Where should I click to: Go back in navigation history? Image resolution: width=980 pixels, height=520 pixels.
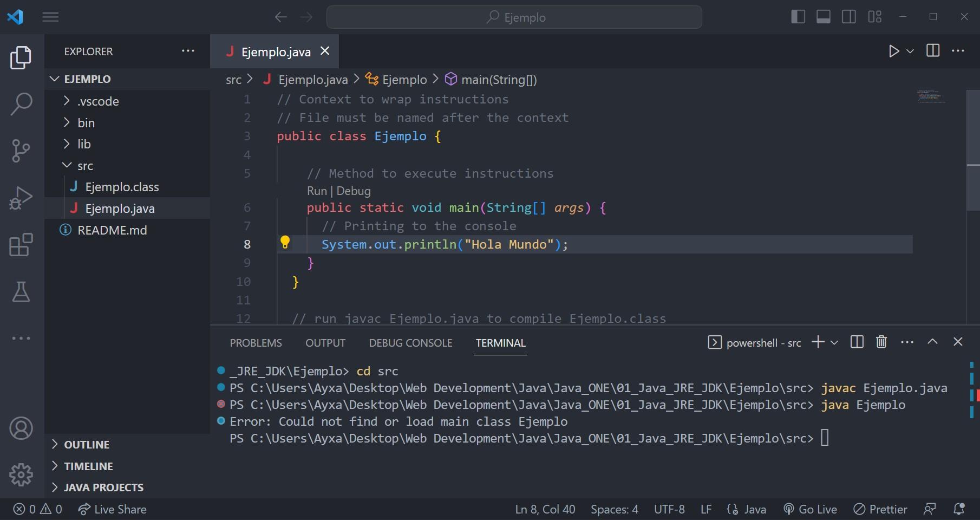pyautogui.click(x=280, y=17)
